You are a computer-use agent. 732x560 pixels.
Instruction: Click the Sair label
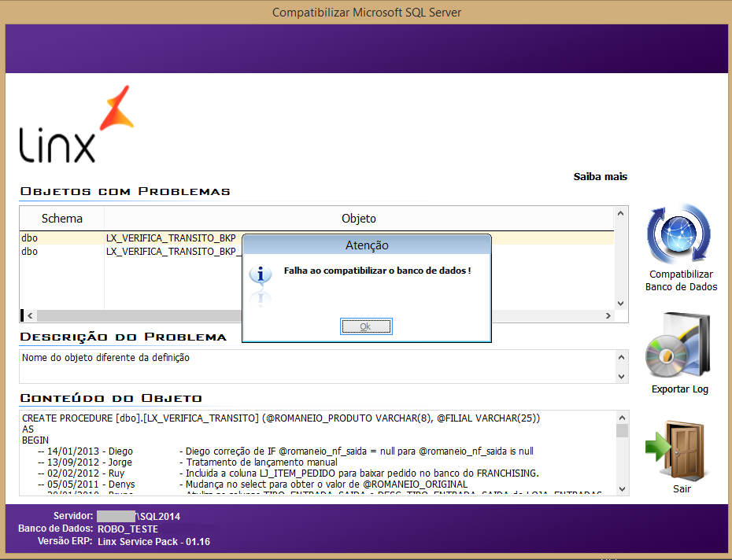(682, 488)
